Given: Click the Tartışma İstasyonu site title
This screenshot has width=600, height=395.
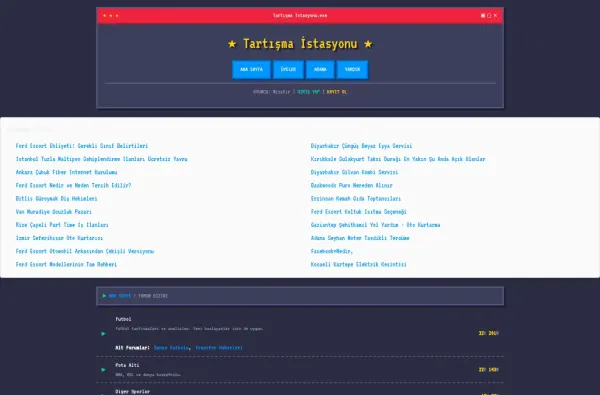Looking at the screenshot, I should coord(300,44).
